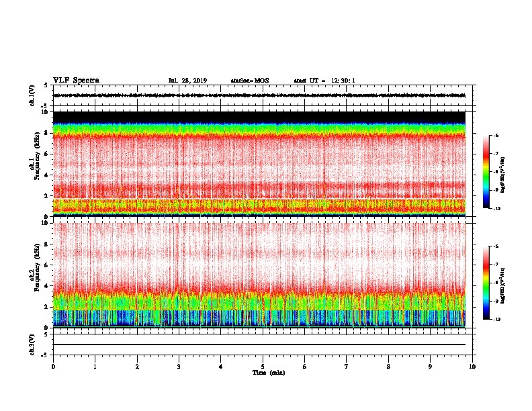Click the "station=MOS" header label

250,81
